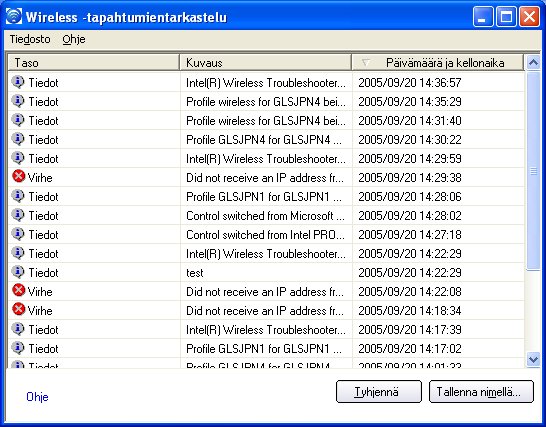Click the date 2005/09/20 14:17:02
The height and width of the screenshot is (427, 546).
point(410,349)
